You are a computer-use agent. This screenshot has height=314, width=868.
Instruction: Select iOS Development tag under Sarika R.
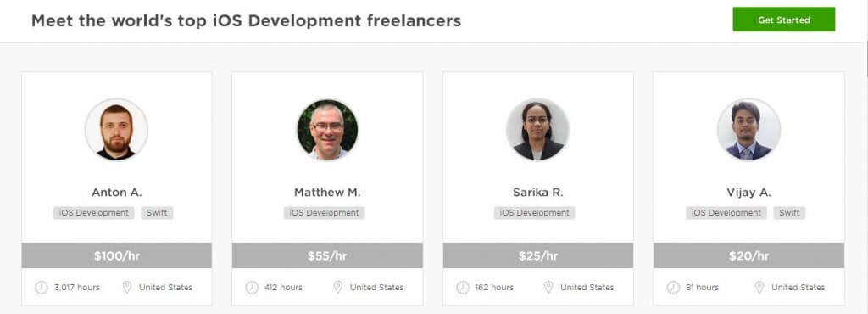coord(535,213)
